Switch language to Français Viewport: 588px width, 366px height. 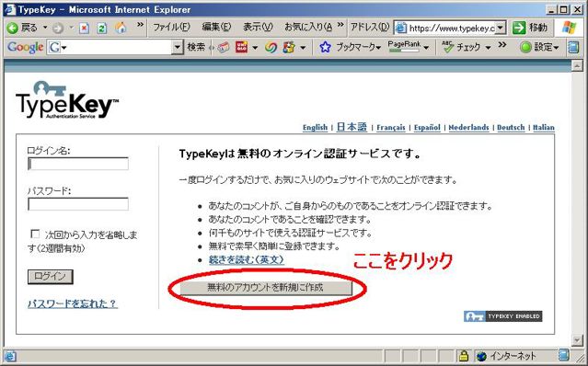(x=391, y=128)
